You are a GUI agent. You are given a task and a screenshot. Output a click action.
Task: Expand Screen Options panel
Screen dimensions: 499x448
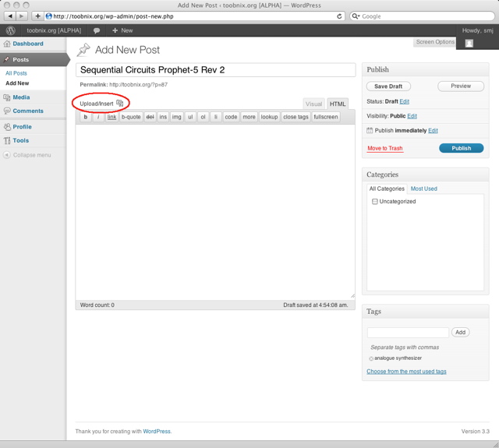click(435, 42)
